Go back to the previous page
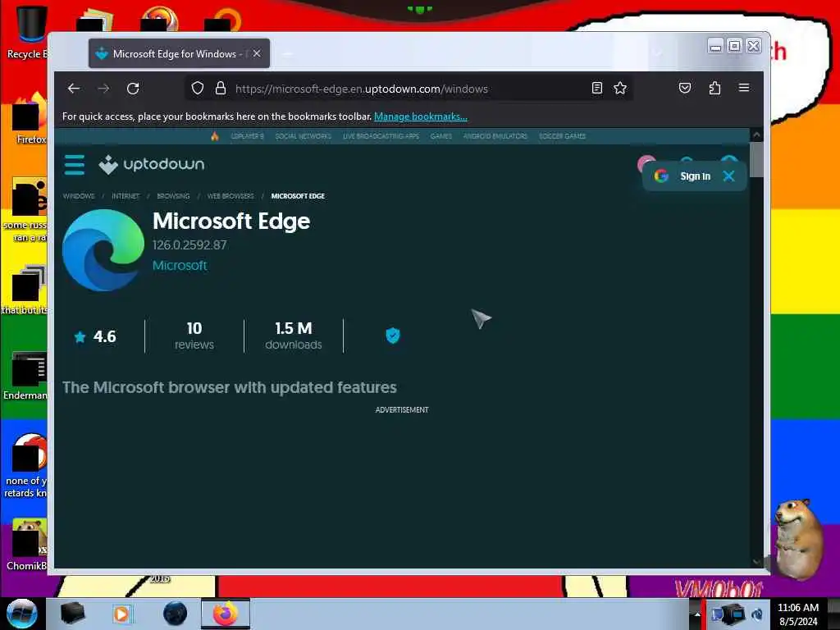 tap(73, 89)
